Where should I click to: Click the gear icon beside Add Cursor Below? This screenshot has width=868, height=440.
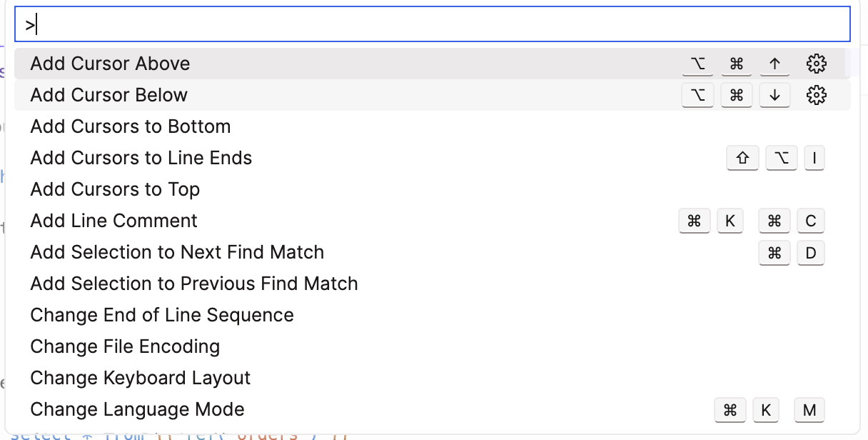click(816, 94)
